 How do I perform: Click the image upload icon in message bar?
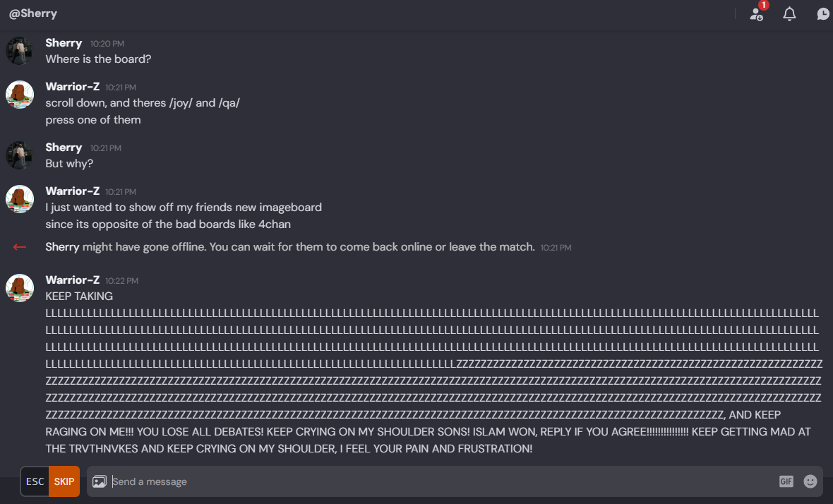pyautogui.click(x=100, y=481)
